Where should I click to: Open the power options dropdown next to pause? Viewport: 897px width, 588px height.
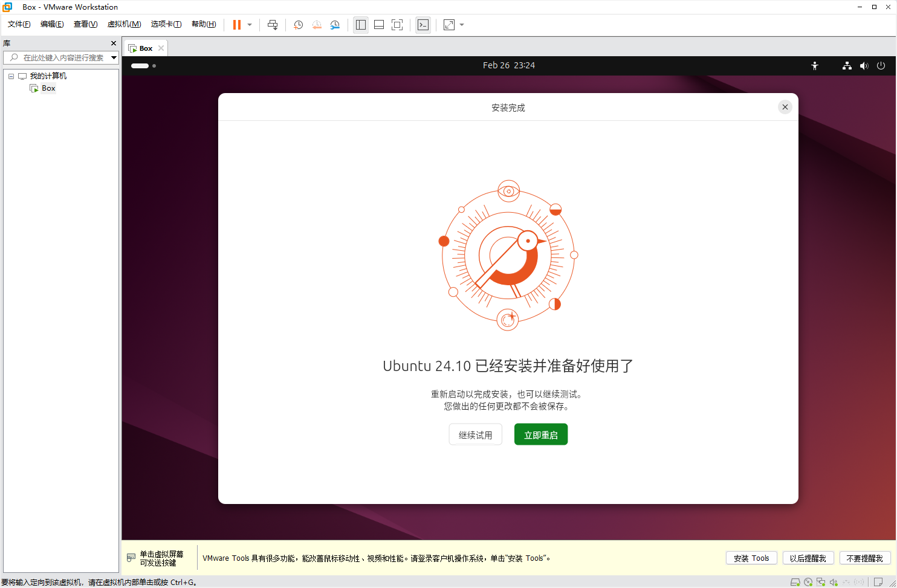(x=250, y=25)
